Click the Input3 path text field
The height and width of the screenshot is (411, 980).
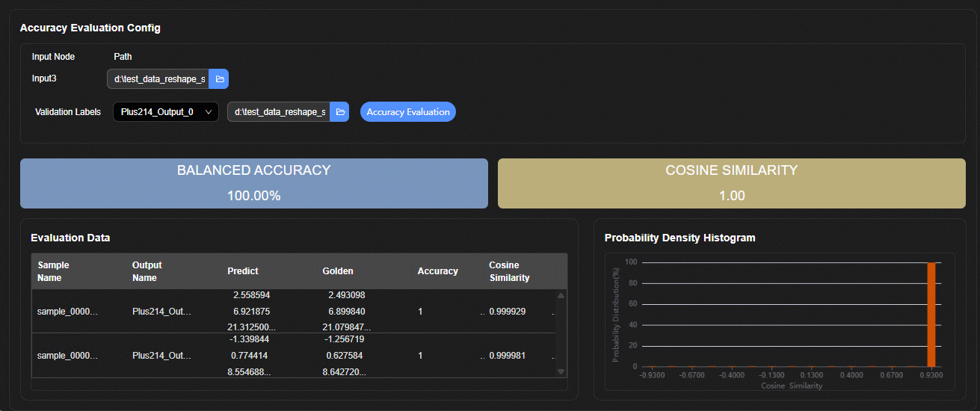[158, 79]
